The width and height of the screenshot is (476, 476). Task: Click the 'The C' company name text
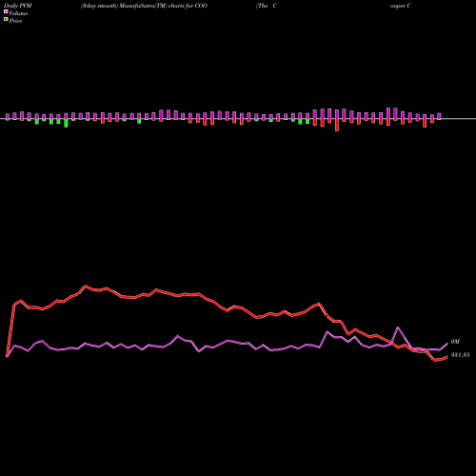[x=267, y=6]
